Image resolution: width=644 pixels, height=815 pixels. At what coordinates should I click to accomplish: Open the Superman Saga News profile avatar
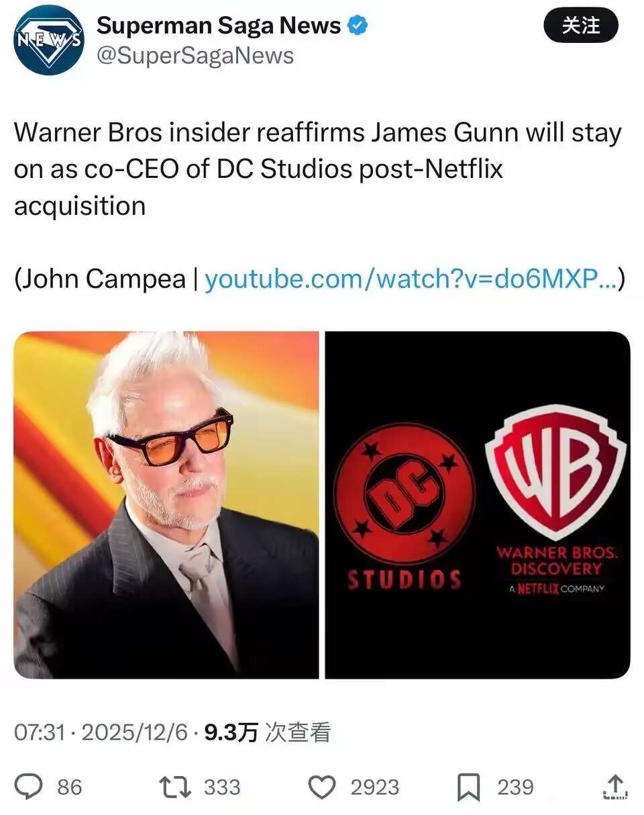click(x=49, y=40)
